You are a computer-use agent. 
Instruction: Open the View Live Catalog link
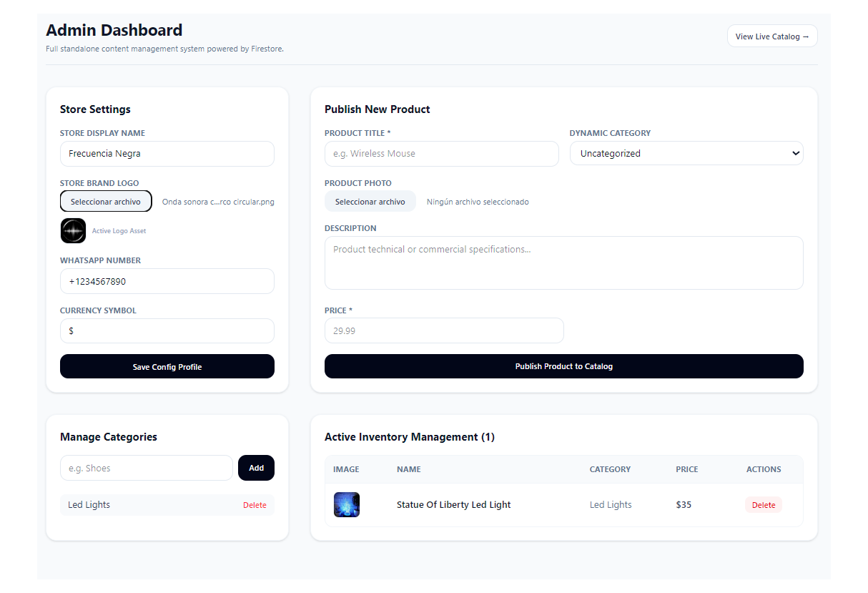click(772, 36)
